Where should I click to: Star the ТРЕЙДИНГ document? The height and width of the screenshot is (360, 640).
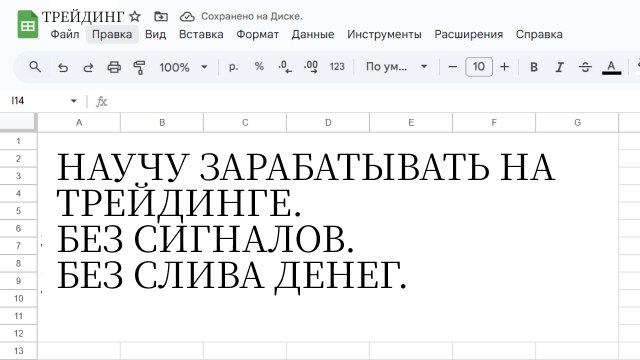(x=135, y=16)
